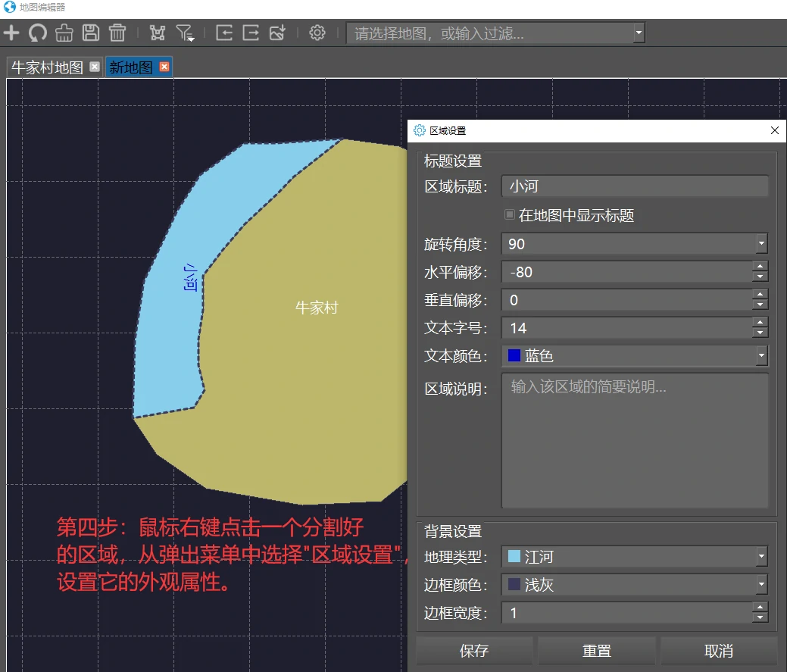The width and height of the screenshot is (787, 672).
Task: Click the 区域说明 text area
Action: tap(635, 441)
